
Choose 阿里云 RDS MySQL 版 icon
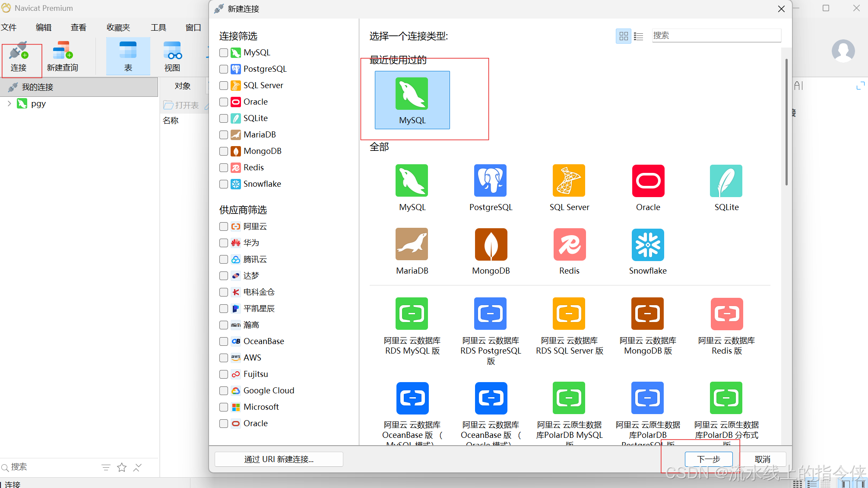pyautogui.click(x=412, y=314)
